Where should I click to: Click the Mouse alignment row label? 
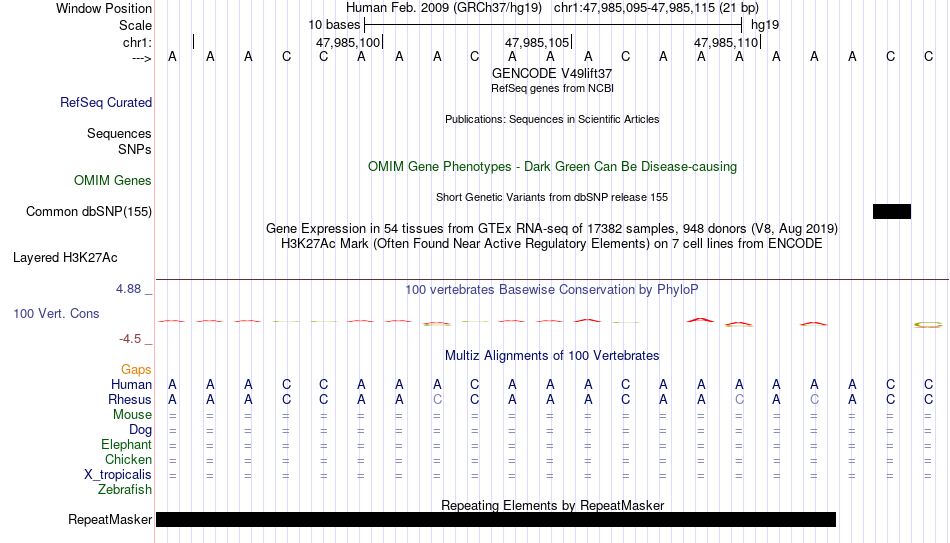132,415
